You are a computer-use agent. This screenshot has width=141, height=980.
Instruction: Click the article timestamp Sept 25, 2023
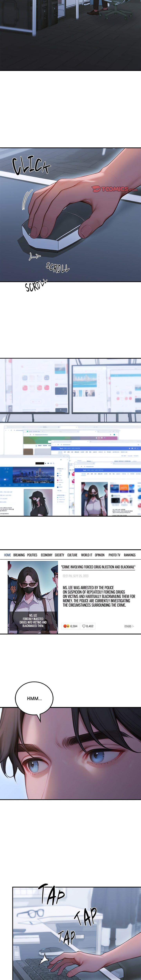76,576
